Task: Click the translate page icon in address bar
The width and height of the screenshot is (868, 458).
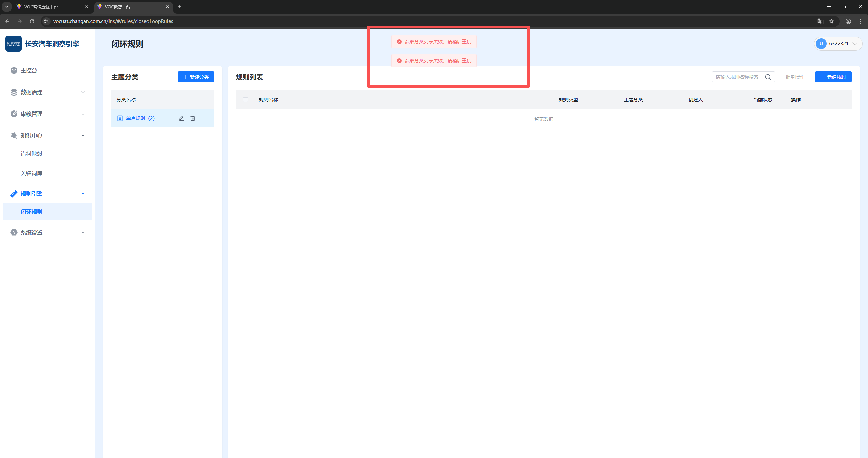Action: (821, 21)
